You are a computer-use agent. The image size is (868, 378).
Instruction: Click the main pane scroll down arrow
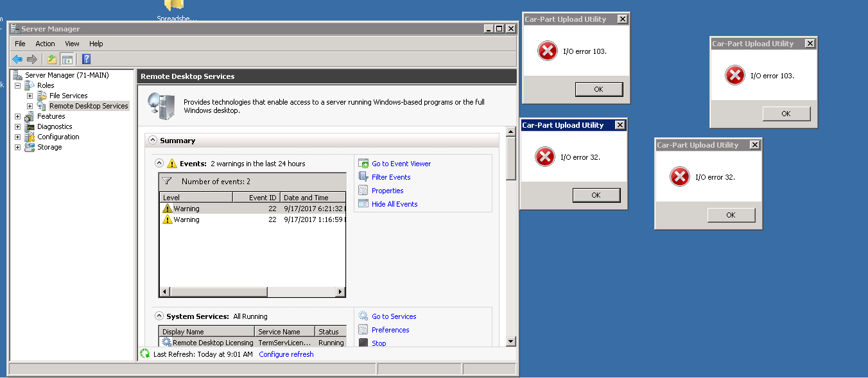(x=511, y=341)
